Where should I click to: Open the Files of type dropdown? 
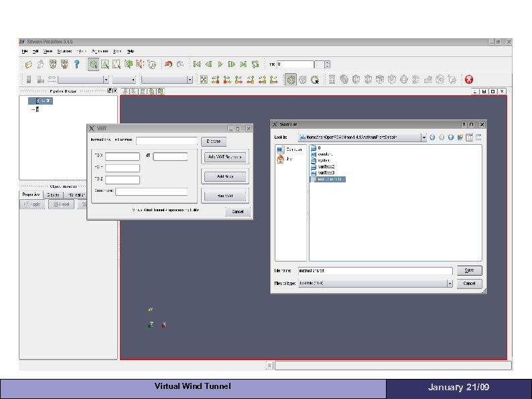(x=375, y=283)
